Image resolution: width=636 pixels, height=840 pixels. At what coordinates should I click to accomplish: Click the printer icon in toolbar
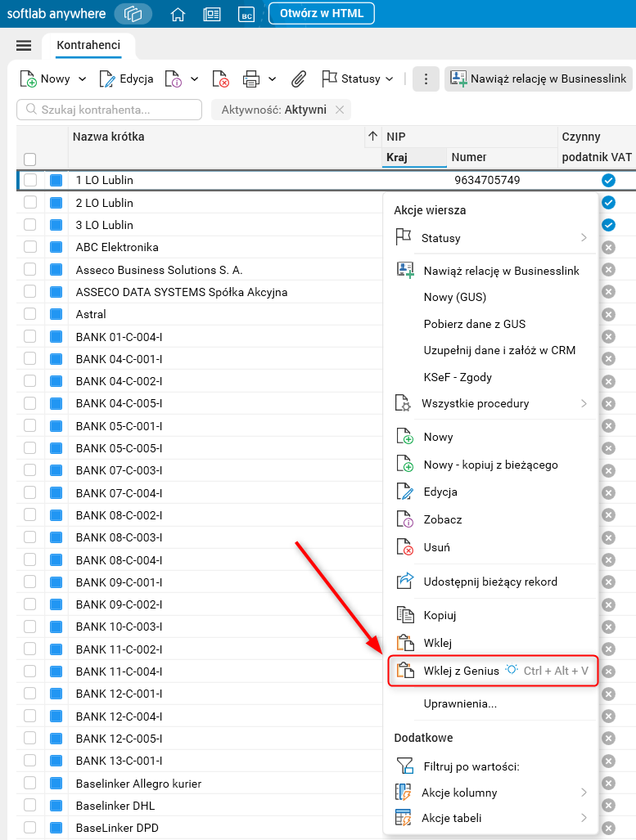(x=251, y=79)
